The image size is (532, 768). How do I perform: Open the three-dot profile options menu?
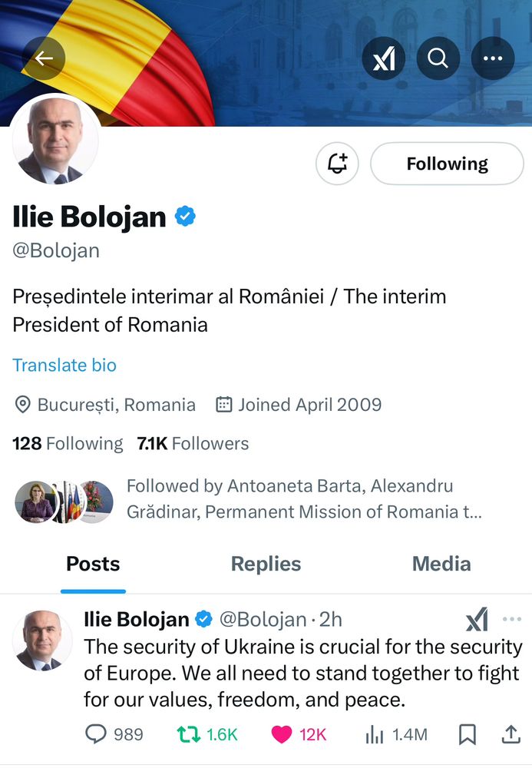click(493, 58)
